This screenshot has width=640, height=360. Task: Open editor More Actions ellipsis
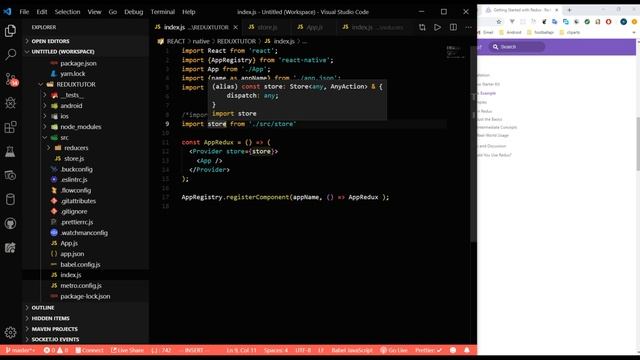469,27
